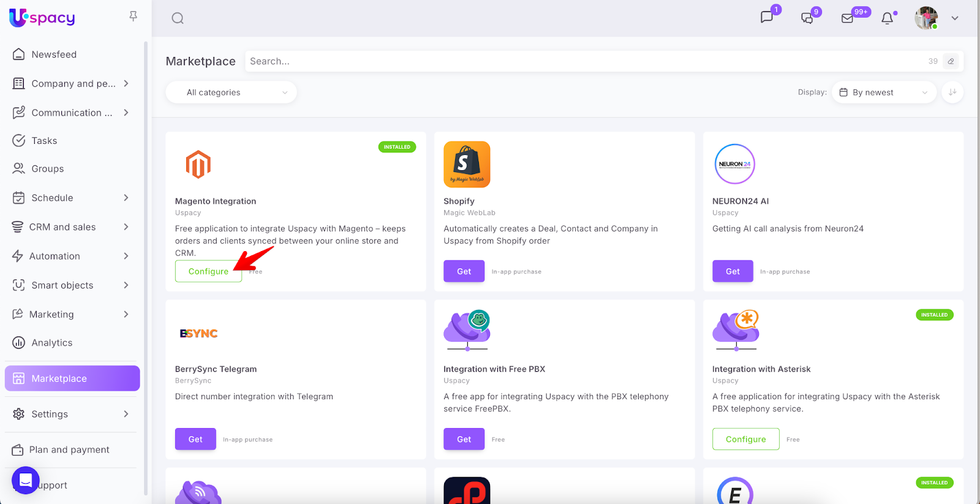Click the clear search eraser icon
The image size is (980, 504).
pos(951,61)
